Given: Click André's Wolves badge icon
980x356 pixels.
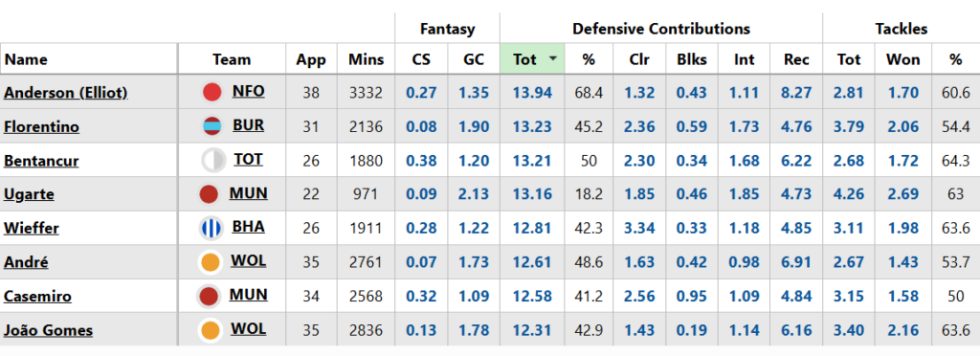Looking at the screenshot, I should (x=210, y=261).
